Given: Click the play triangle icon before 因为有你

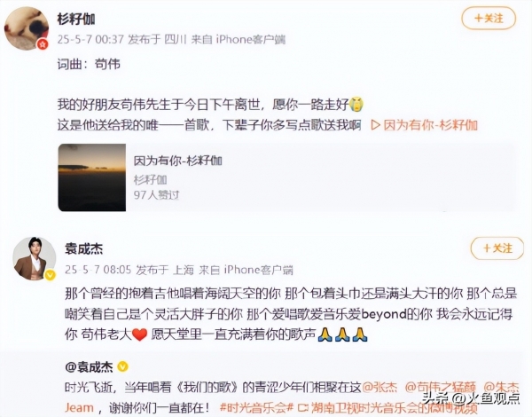Looking at the screenshot, I should coord(376,125).
